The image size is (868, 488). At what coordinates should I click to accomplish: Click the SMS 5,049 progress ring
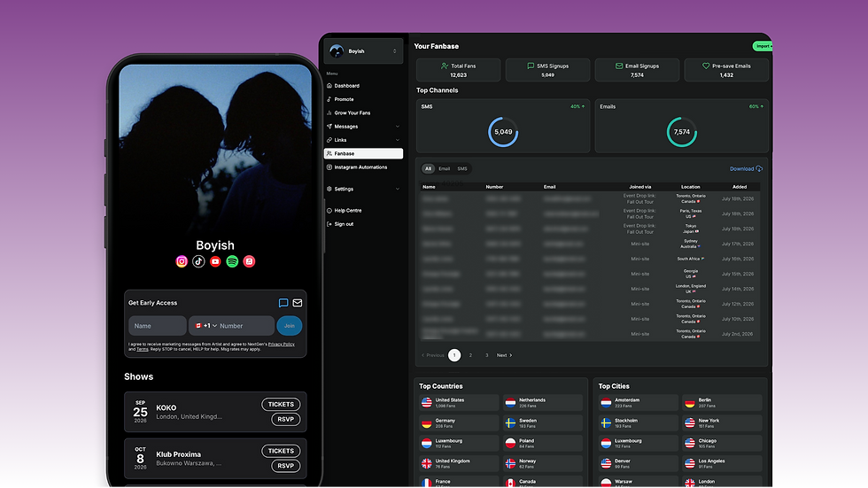pos(503,132)
